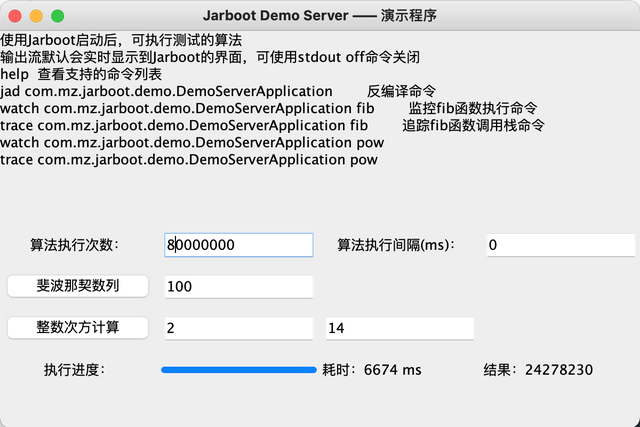Focus the 算法执行间隔(ms) input field
Image resolution: width=640 pixels, height=427 pixels.
pos(561,245)
